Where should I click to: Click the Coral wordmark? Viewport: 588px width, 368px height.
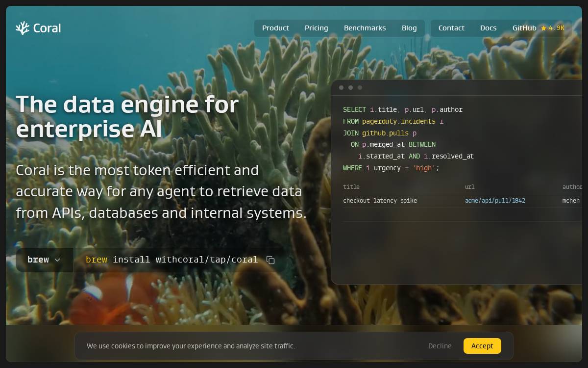point(47,28)
